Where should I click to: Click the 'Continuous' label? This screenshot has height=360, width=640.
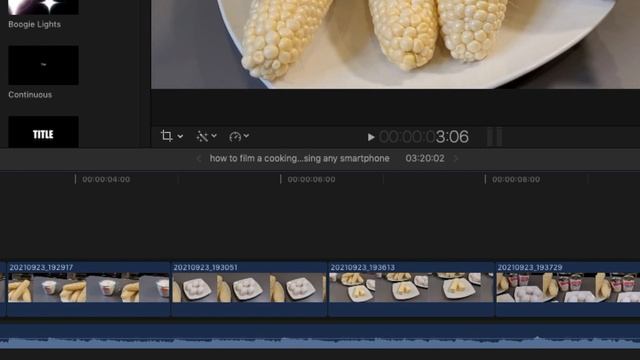point(30,95)
